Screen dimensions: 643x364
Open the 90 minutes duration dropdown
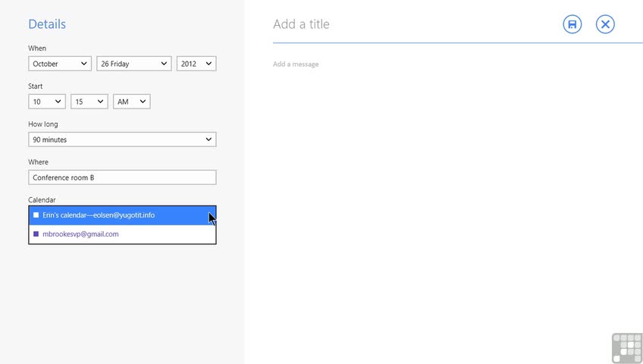point(122,140)
